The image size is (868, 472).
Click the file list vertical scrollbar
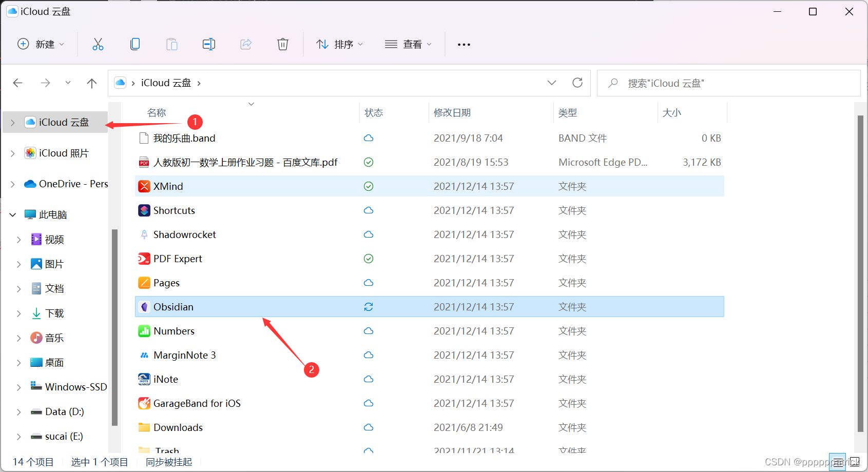[860, 273]
